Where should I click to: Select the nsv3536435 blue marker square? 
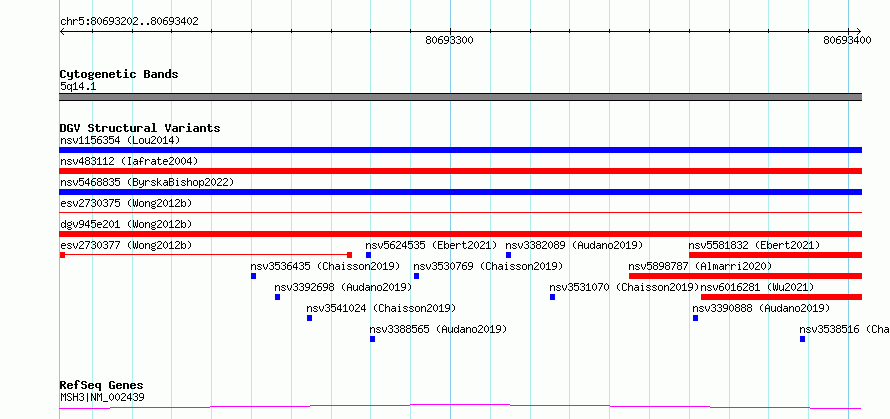click(253, 276)
